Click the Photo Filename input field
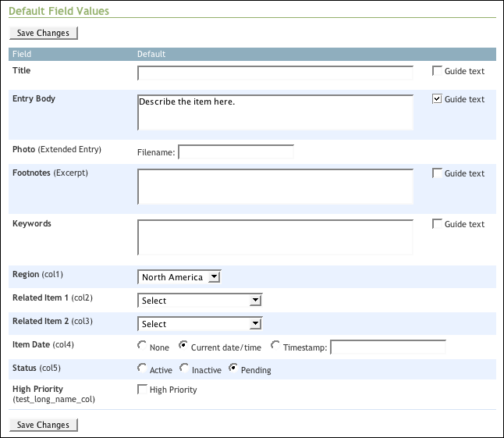The image size is (504, 438). click(x=236, y=151)
